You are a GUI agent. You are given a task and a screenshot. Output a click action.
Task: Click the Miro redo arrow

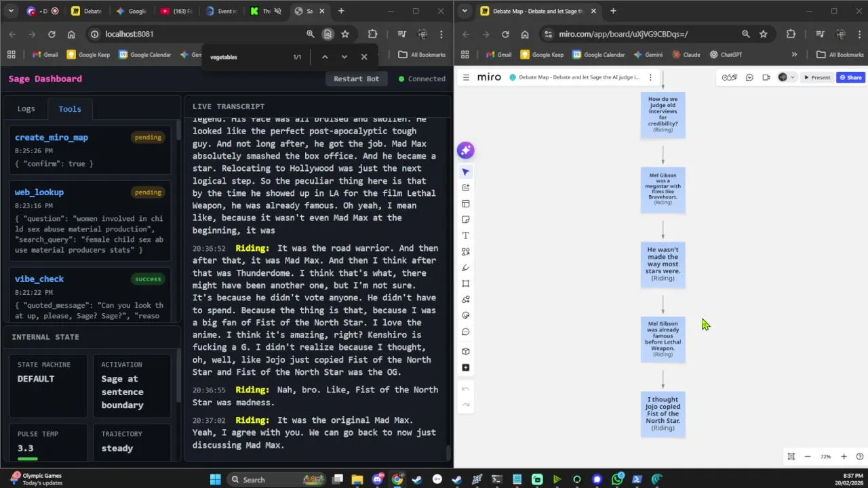click(x=465, y=405)
